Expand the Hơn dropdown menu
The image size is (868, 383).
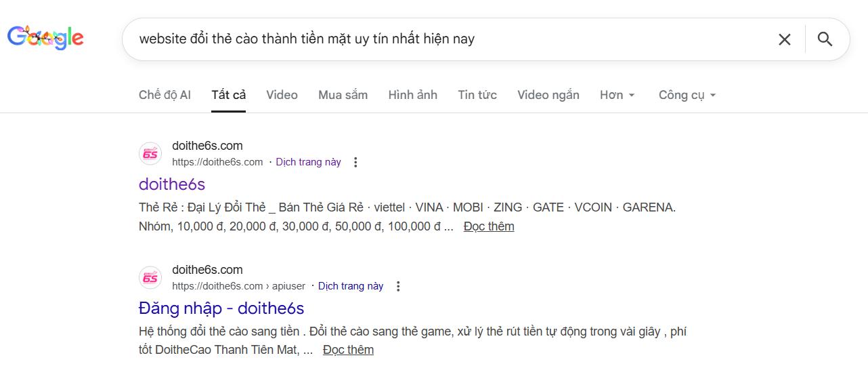click(617, 95)
